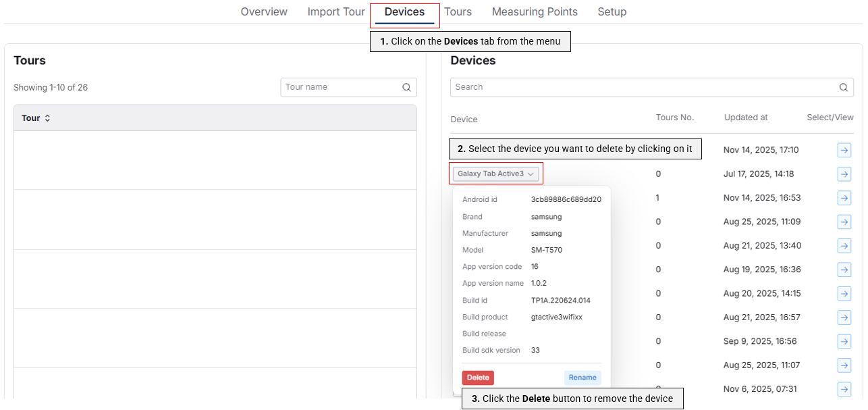Click the search icon beside the Tour name field
868x410 pixels.
tap(406, 87)
